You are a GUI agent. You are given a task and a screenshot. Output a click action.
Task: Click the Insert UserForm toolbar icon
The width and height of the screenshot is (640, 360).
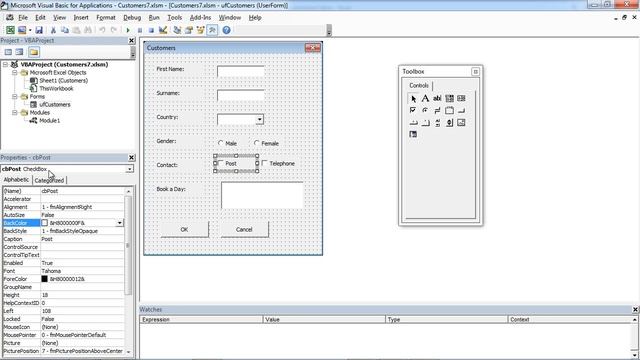[22, 30]
